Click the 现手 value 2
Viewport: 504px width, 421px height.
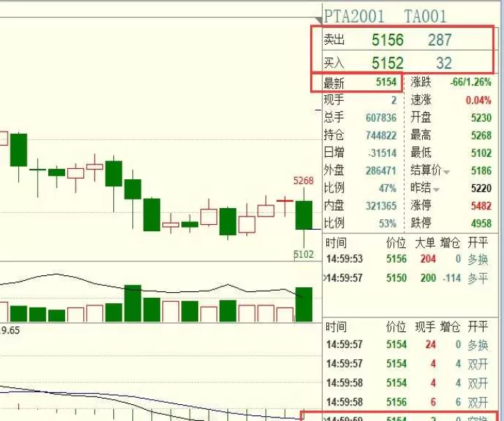click(x=393, y=100)
